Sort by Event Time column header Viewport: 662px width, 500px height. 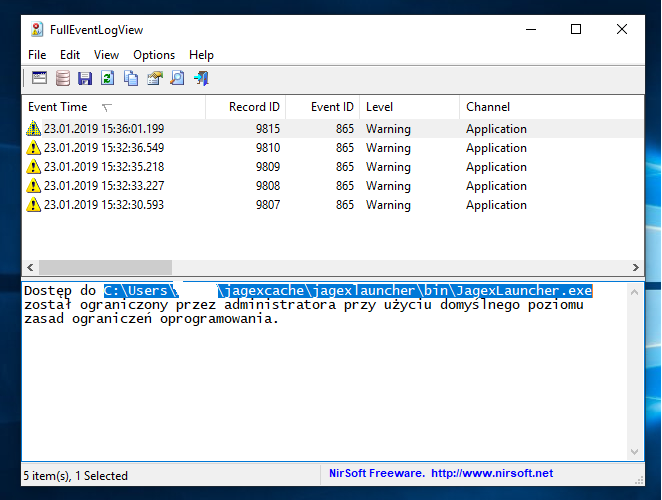pos(58,107)
